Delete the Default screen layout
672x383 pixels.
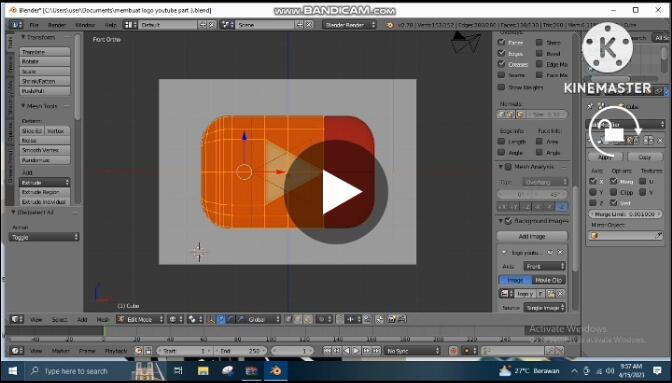[212, 25]
